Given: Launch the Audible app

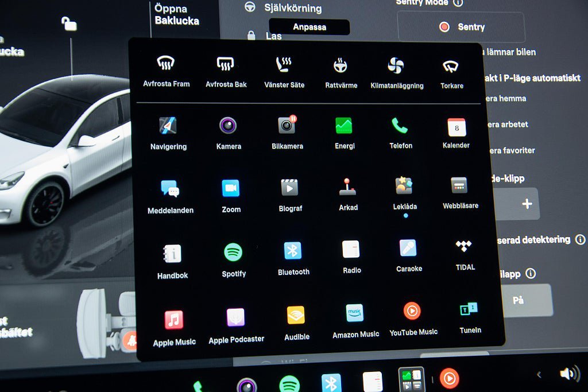Looking at the screenshot, I should point(297,324).
